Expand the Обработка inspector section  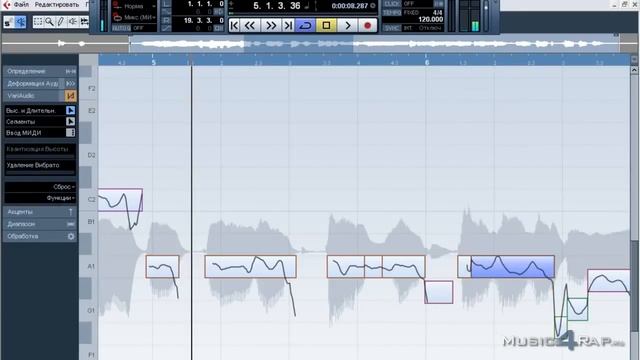point(40,236)
